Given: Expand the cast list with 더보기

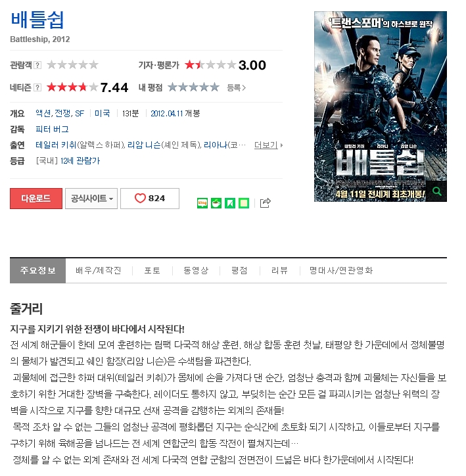Looking at the screenshot, I should point(268,145).
